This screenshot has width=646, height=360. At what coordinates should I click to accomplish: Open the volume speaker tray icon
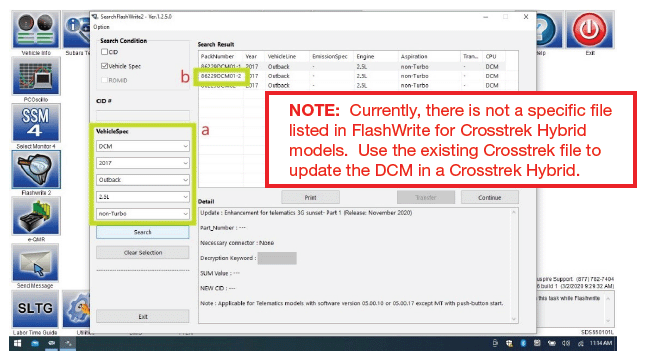566,343
